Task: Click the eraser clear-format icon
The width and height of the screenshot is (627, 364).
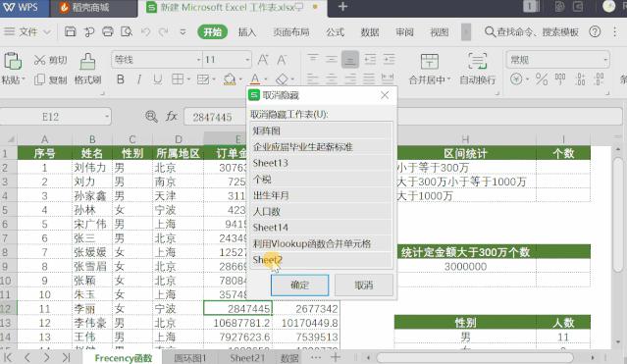Action: (x=282, y=79)
